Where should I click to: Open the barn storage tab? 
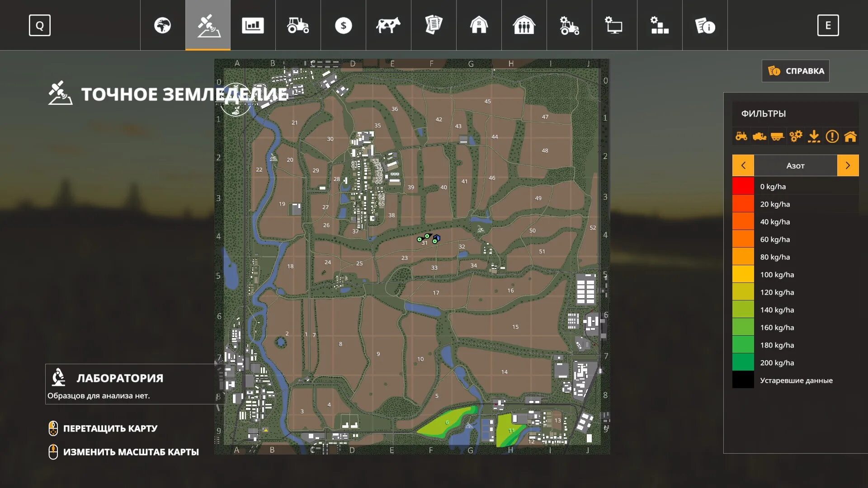pyautogui.click(x=479, y=25)
